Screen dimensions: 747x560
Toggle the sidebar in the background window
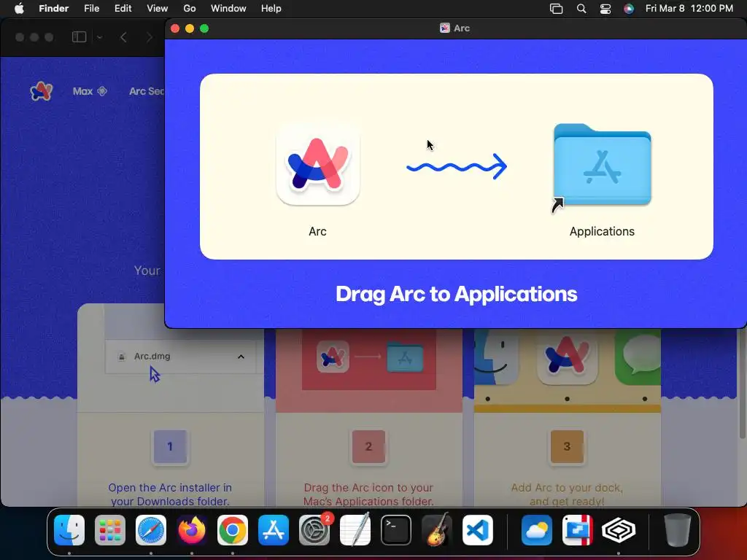pyautogui.click(x=79, y=37)
